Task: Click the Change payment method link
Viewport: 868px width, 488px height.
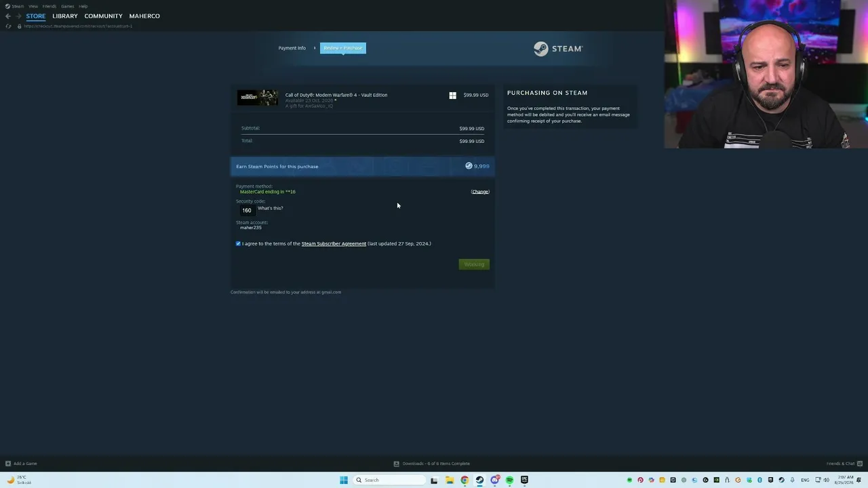Action: point(480,192)
